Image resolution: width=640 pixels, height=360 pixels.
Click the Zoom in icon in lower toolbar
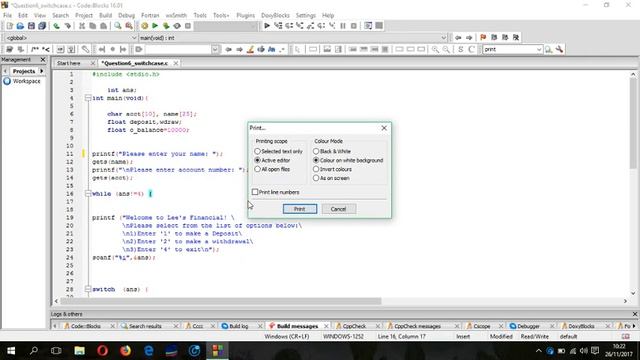click(x=436, y=49)
